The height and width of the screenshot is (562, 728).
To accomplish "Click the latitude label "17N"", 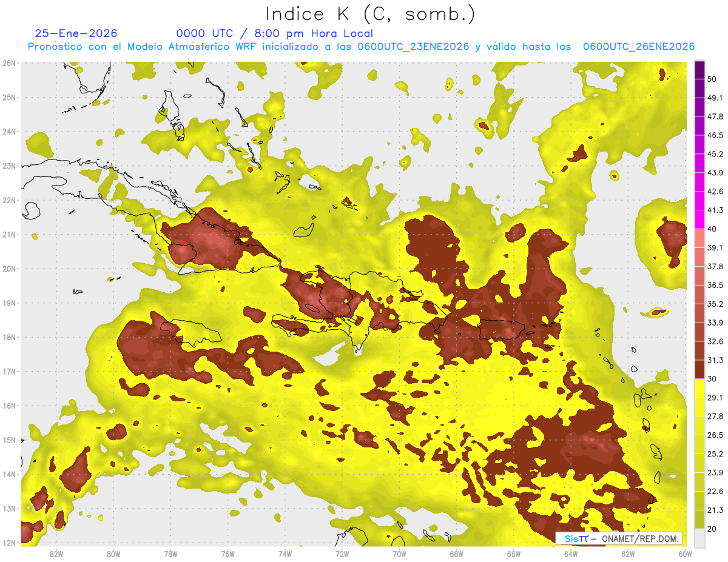I will (9, 372).
